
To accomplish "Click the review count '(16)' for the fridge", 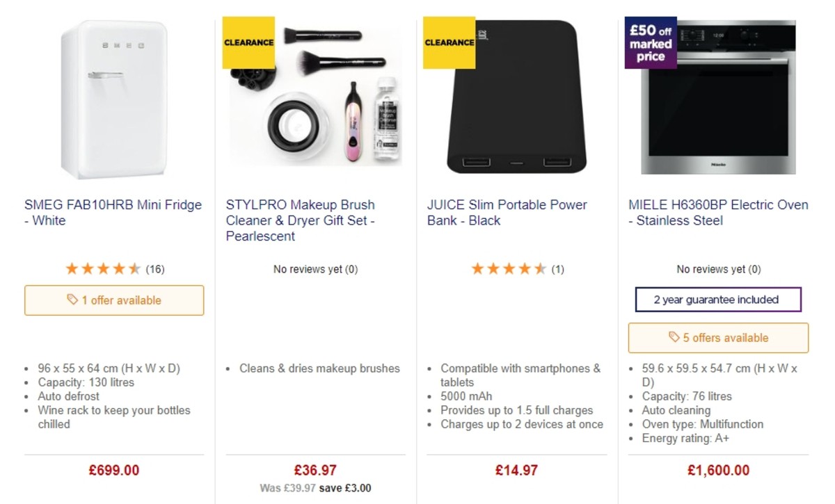I will [x=155, y=268].
